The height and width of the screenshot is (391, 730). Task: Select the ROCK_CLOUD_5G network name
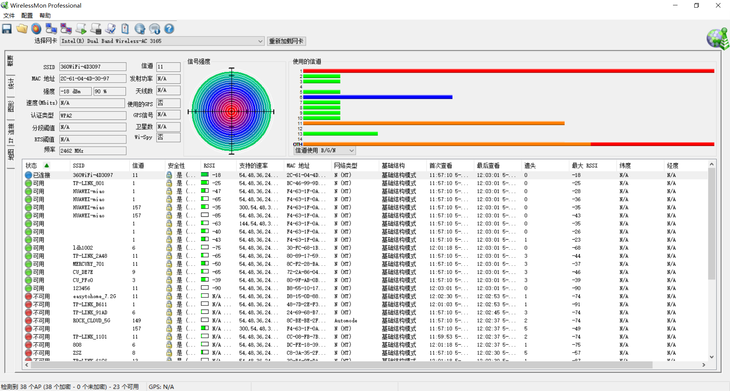tap(92, 321)
